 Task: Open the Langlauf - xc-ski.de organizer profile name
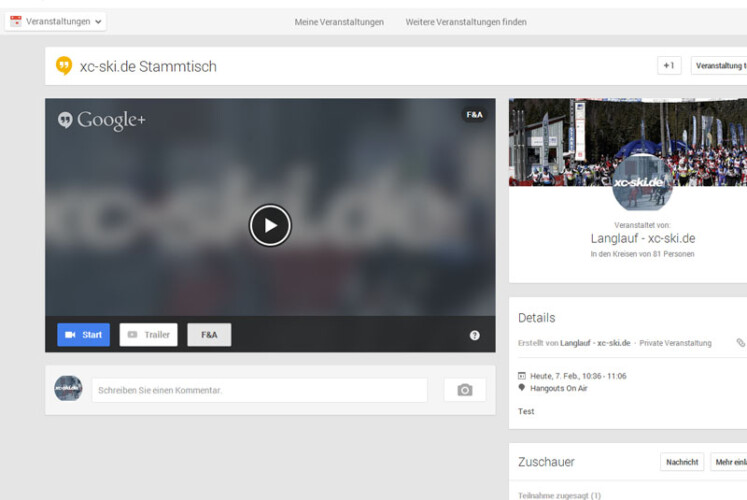click(x=642, y=238)
